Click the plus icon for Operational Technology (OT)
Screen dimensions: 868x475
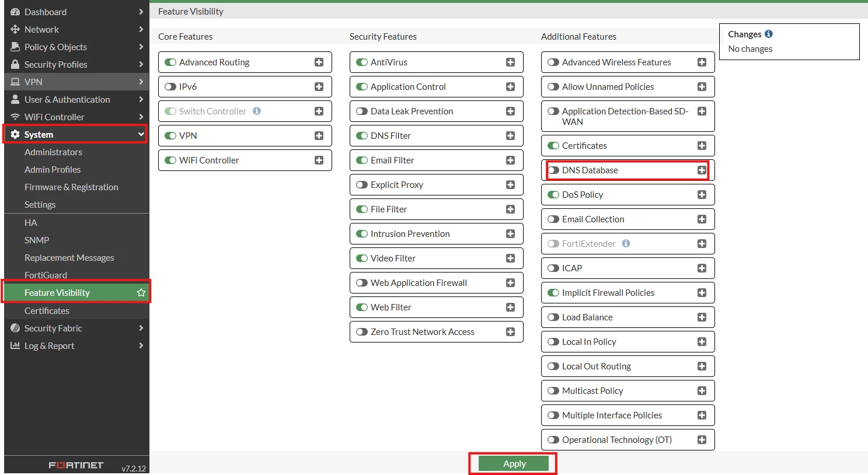tap(702, 439)
